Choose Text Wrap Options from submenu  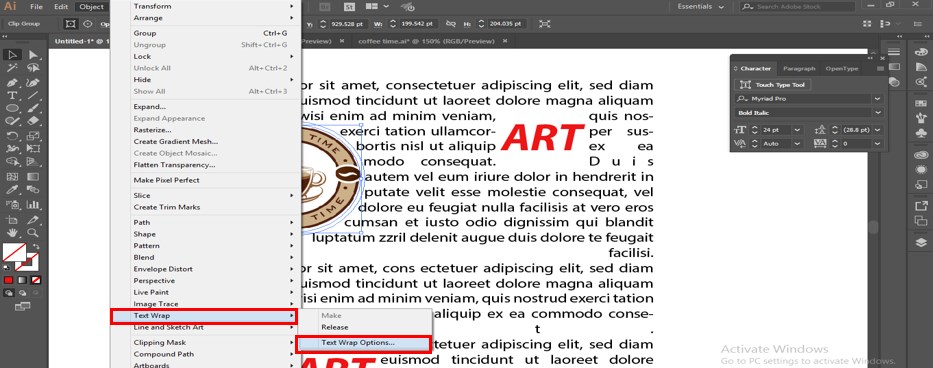pyautogui.click(x=363, y=343)
